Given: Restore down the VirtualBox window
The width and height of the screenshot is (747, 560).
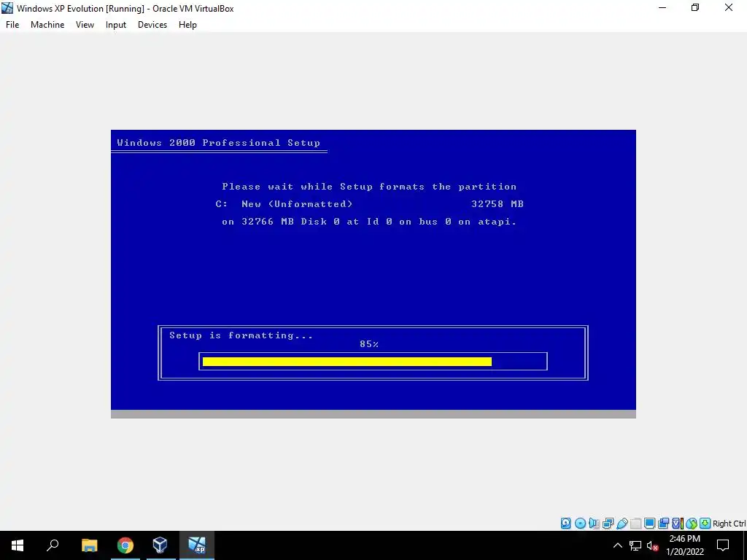Looking at the screenshot, I should tap(695, 8).
